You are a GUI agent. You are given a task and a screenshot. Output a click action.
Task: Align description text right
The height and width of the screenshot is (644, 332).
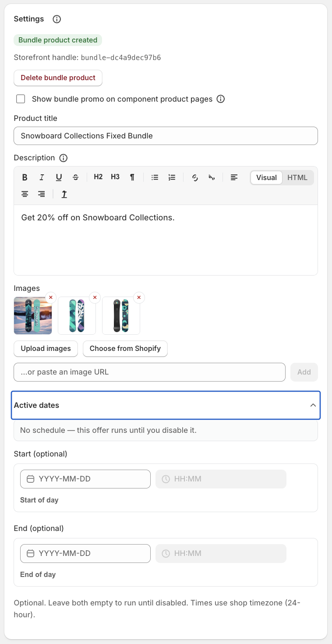pyautogui.click(x=42, y=194)
